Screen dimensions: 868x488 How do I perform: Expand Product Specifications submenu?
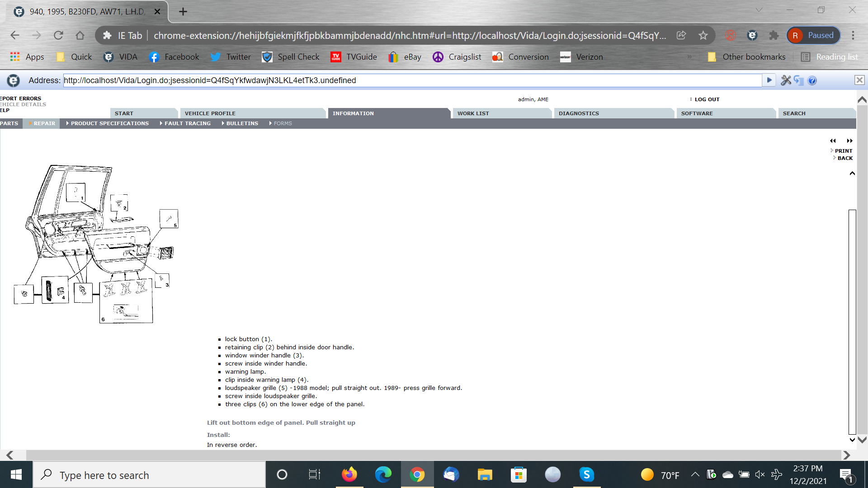[x=109, y=123]
